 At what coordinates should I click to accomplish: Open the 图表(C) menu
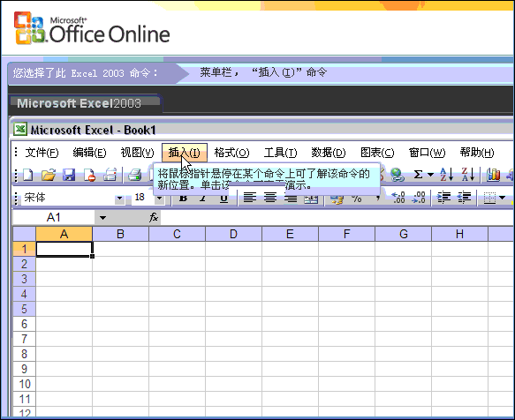(377, 153)
